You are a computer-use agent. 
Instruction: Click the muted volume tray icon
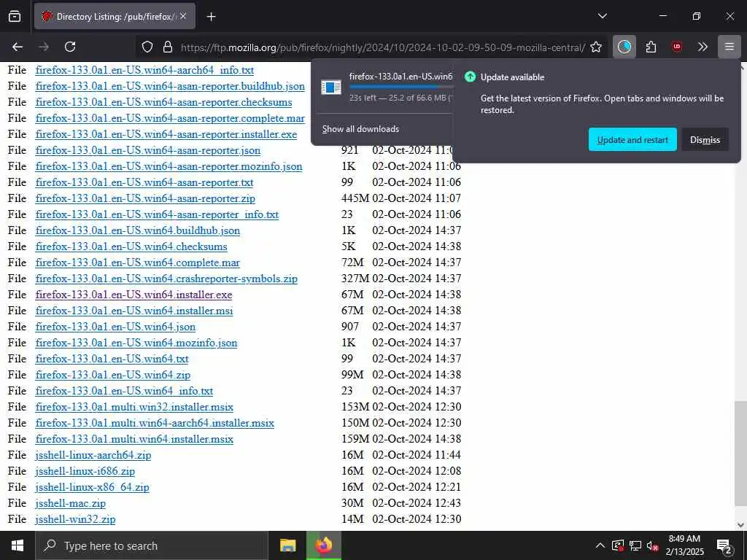652,545
